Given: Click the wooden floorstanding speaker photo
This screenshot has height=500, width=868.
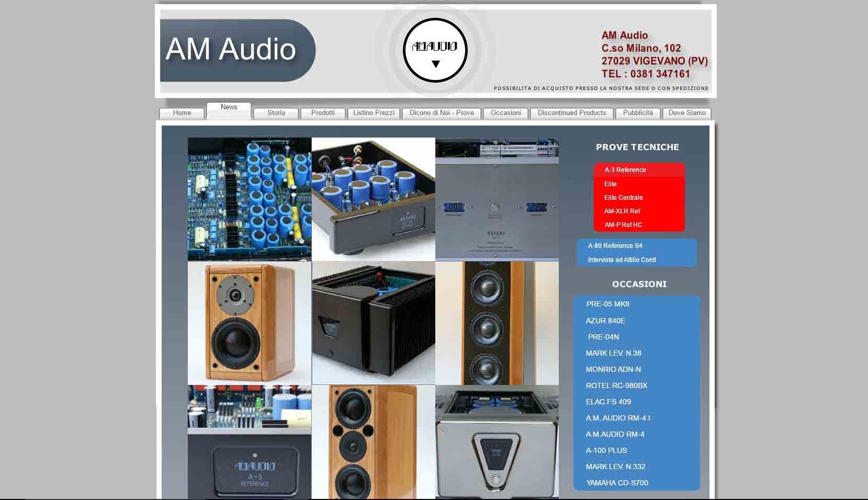Looking at the screenshot, I should coord(374,442).
